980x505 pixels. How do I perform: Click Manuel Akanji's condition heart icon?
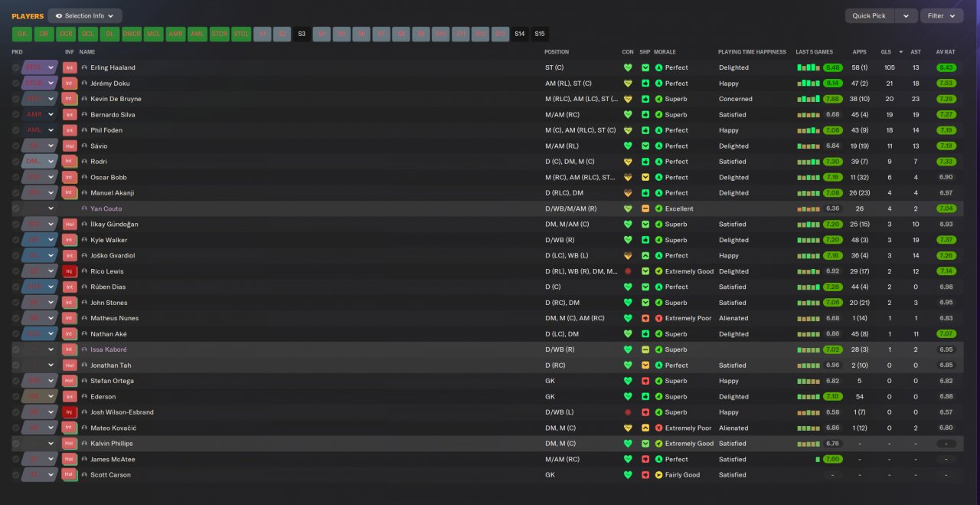[x=628, y=193]
